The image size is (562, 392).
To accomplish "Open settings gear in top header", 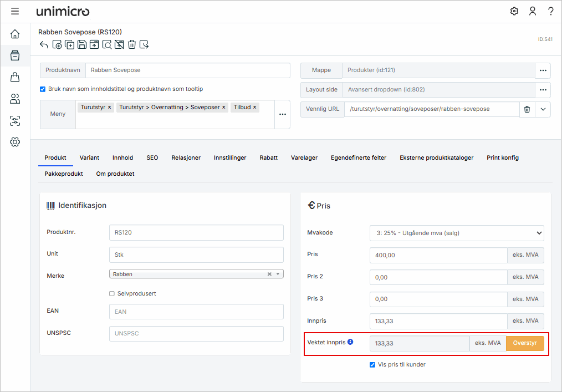I will pyautogui.click(x=514, y=11).
